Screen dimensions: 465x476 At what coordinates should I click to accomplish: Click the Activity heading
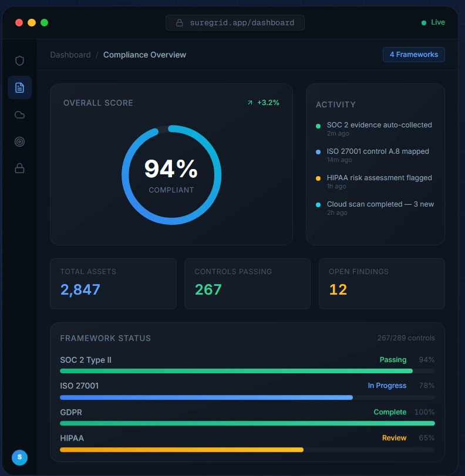pos(336,104)
